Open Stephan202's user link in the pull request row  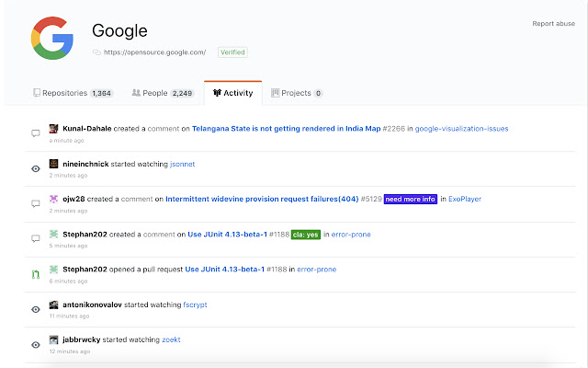[x=85, y=270]
